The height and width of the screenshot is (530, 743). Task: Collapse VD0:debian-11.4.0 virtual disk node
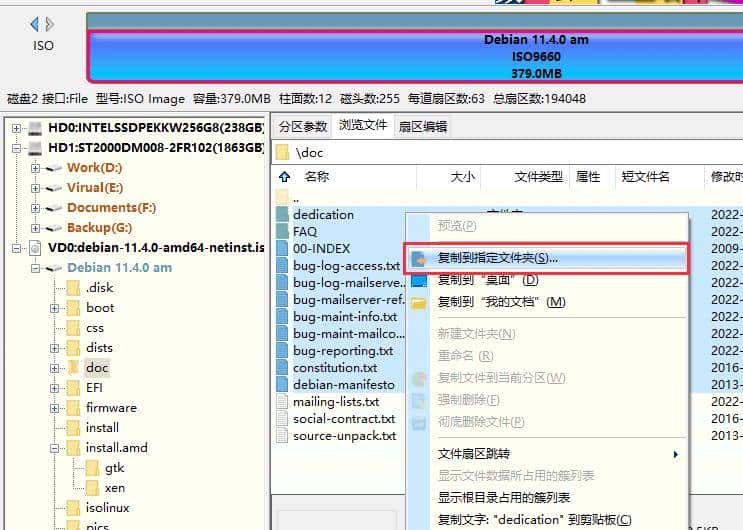click(16, 248)
